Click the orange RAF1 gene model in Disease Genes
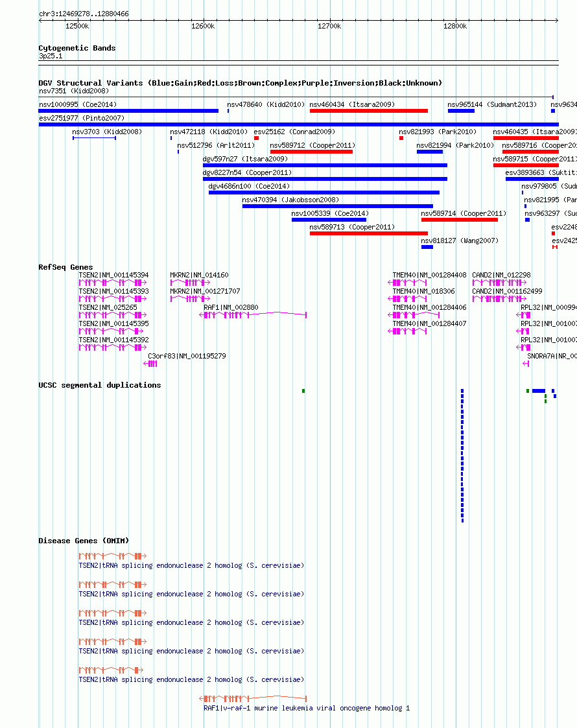The width and height of the screenshot is (577, 728). click(253, 698)
